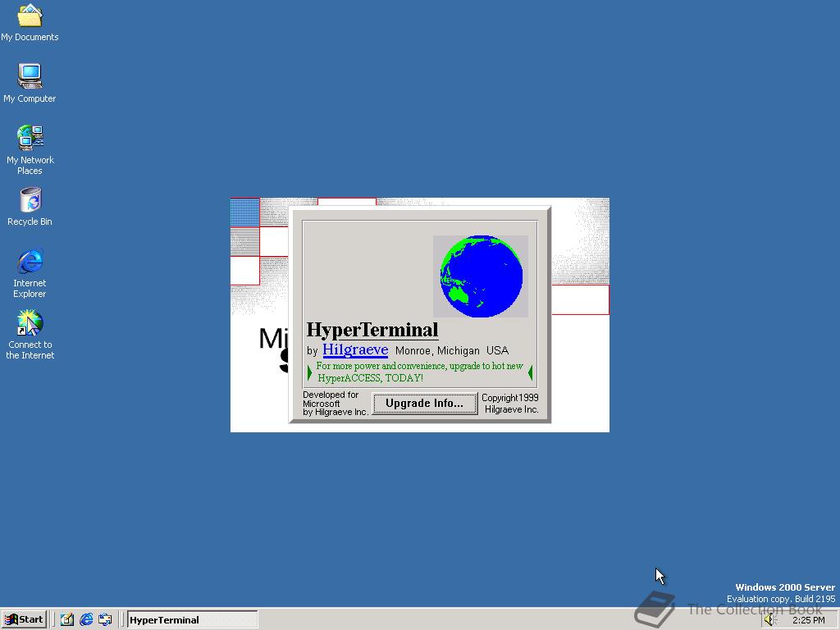The image size is (840, 630).
Task: Click the 2:25 PM system clock
Action: [x=808, y=620]
